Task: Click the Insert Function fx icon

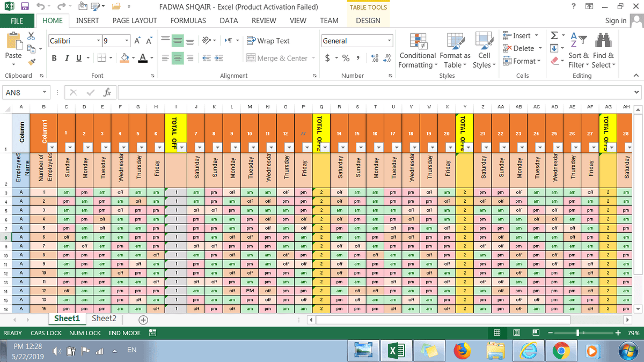Action: click(x=107, y=92)
